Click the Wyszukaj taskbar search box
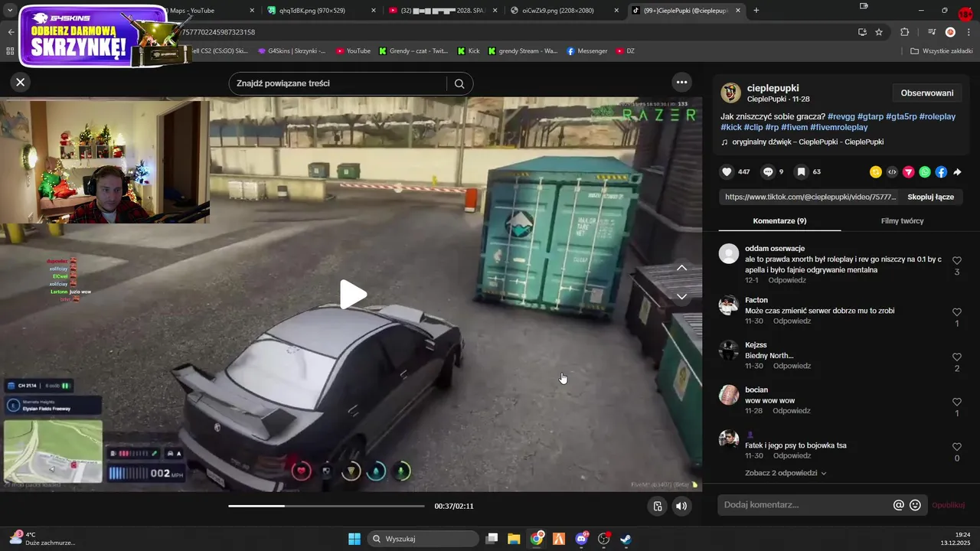This screenshot has width=980, height=551. coord(423,539)
